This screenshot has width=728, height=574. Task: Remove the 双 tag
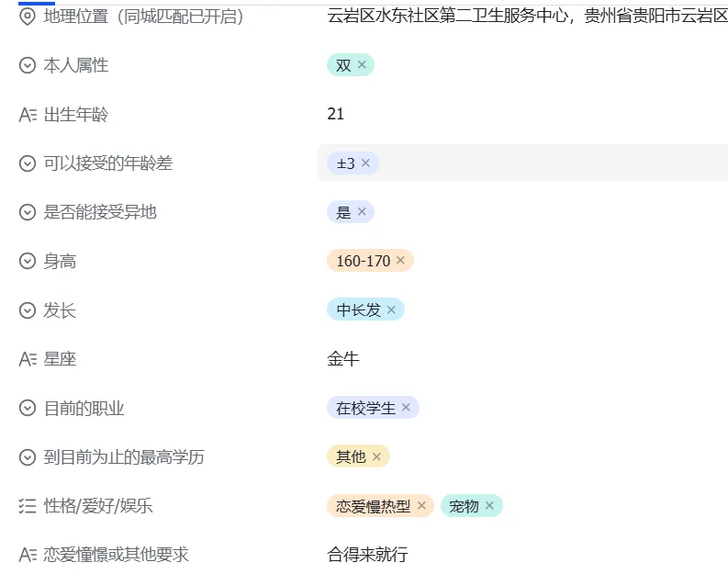362,65
